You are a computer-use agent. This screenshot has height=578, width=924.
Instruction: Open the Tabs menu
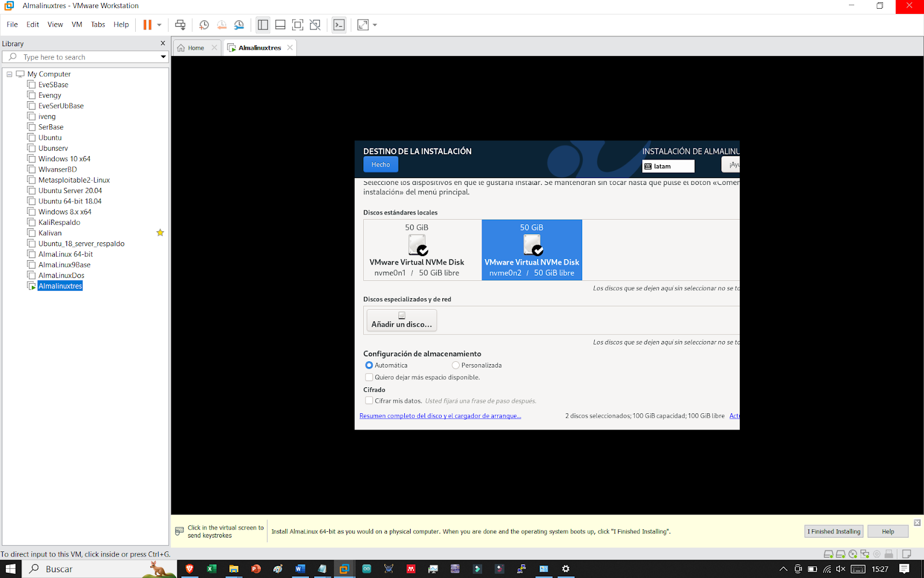[x=98, y=24]
